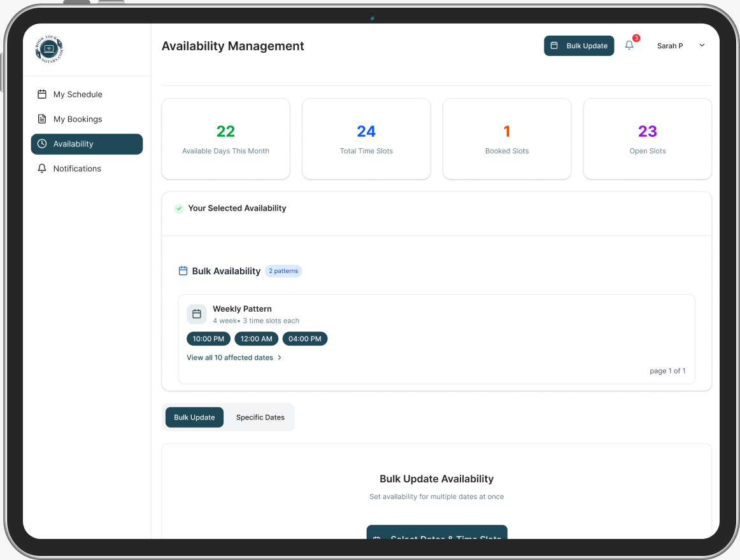
Task: Click the 'Bulk Update Availability' heading
Action: tap(436, 479)
